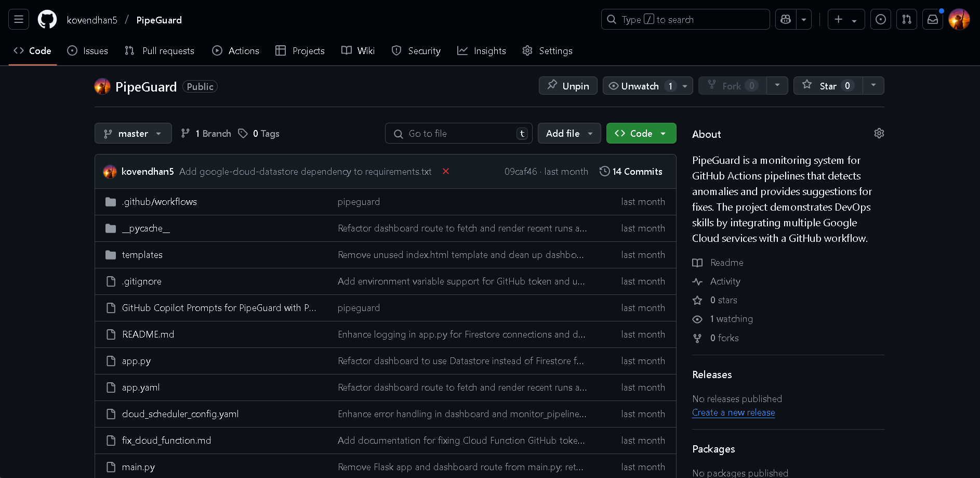Click the failed status X icon on latest commit

[x=446, y=172]
